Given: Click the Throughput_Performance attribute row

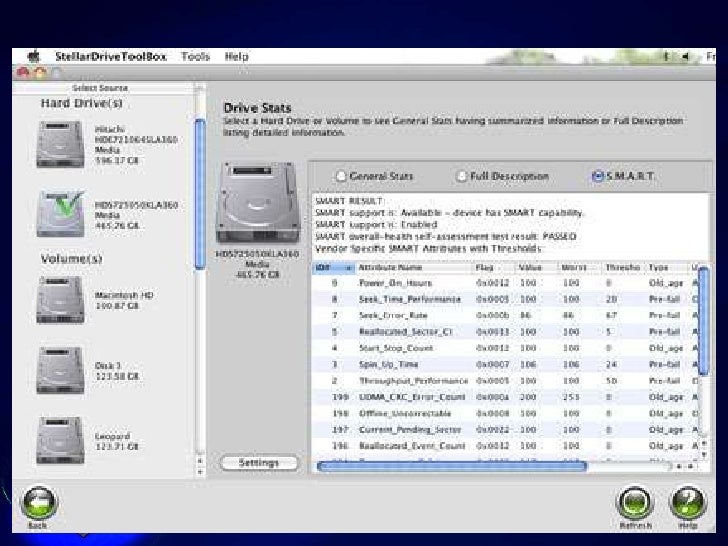Looking at the screenshot, I should pos(505,381).
